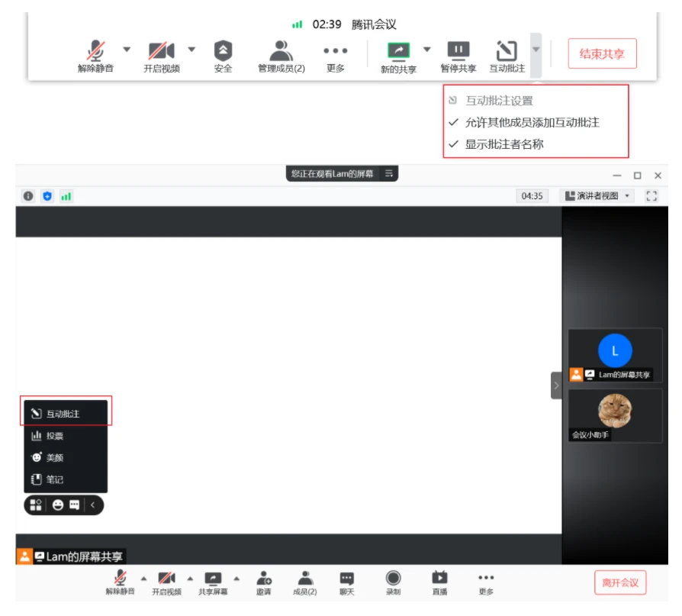Image resolution: width=682 pixels, height=616 pixels.
Task: Expand the arrow next to 解除静音 in sharing toolbar
Action: [x=127, y=49]
